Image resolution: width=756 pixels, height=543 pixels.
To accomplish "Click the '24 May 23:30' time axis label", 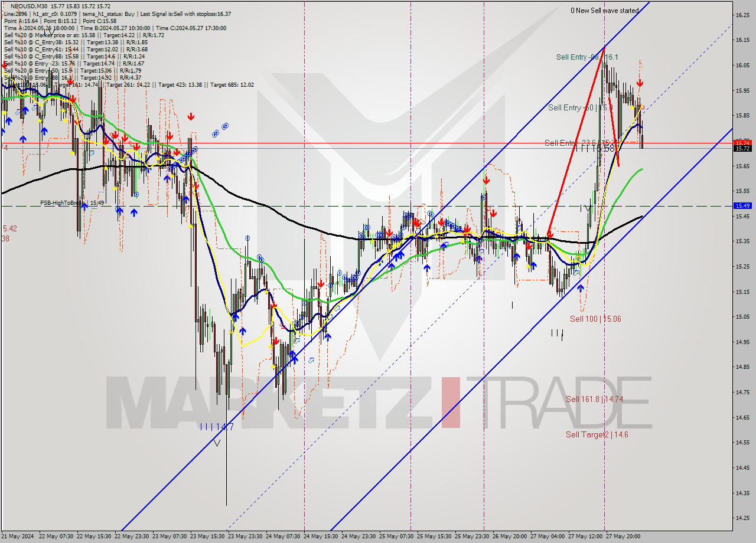I will point(360,537).
